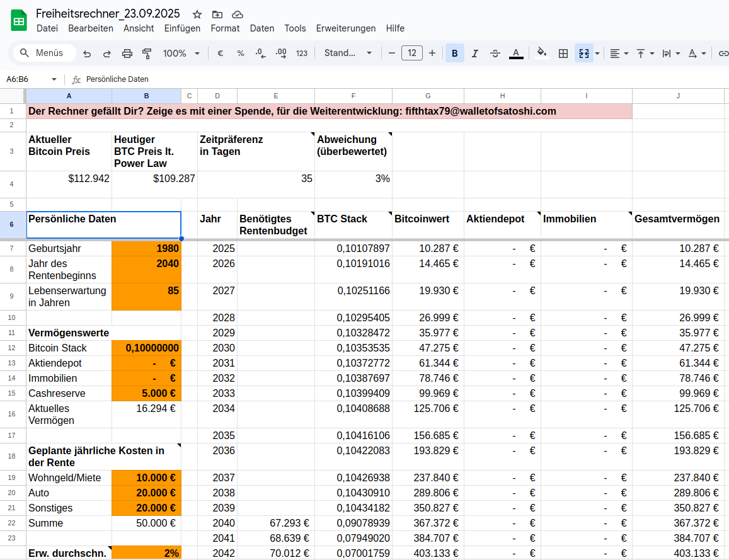Format cells as Euro currency
Image resolution: width=729 pixels, height=560 pixels.
tap(221, 54)
